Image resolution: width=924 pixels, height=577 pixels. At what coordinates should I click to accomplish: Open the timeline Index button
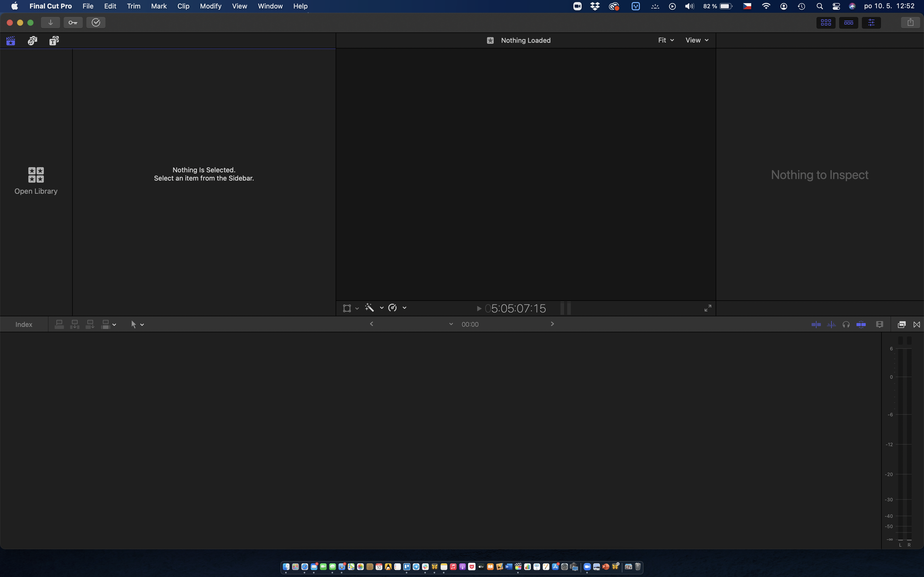pos(24,324)
